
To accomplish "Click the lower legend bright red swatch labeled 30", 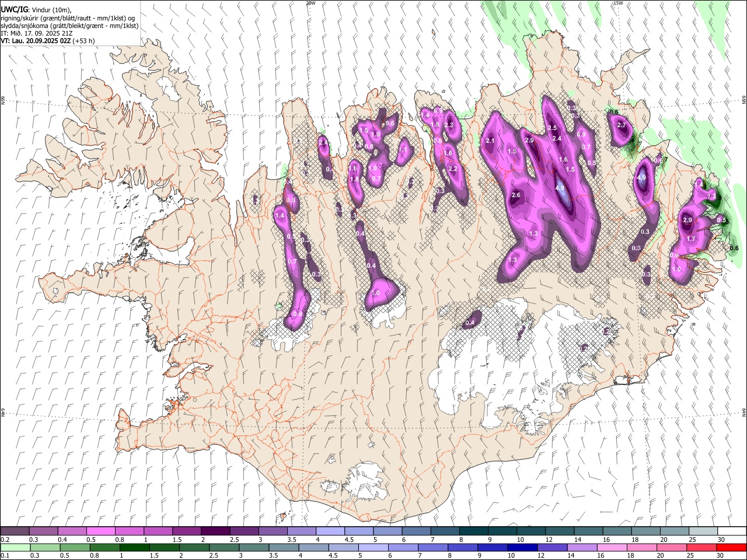I will [x=731, y=547].
